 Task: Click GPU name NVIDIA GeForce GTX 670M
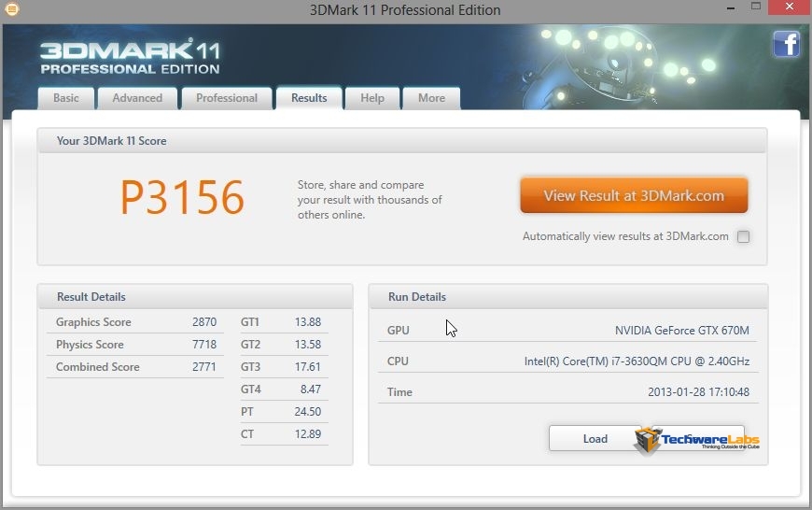(x=682, y=330)
